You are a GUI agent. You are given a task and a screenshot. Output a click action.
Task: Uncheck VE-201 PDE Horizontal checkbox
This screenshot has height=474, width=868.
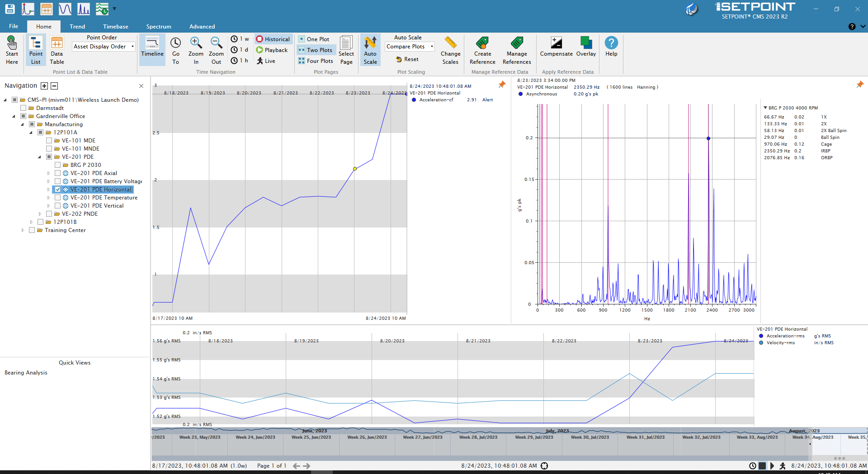coord(57,190)
